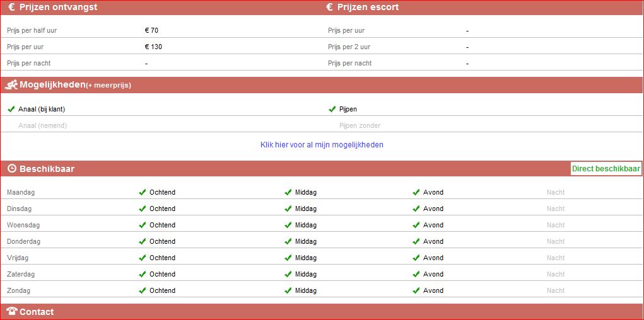
Task: Open the 'Klik hier voor al mijn mogelijkheden' link
Action: click(x=322, y=145)
